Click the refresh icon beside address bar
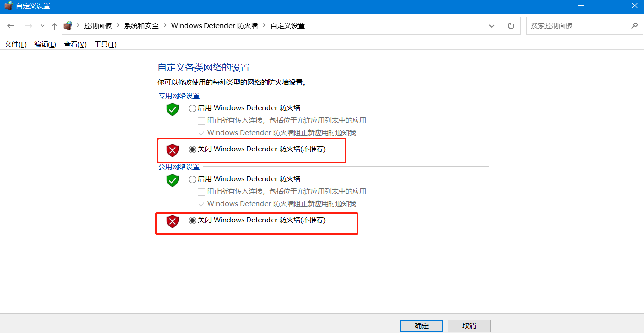 click(x=511, y=26)
